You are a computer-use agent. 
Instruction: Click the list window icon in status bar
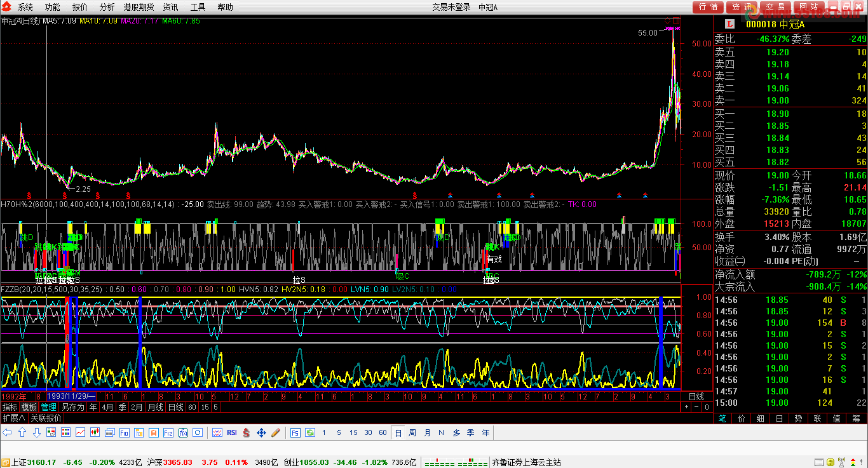(818, 462)
